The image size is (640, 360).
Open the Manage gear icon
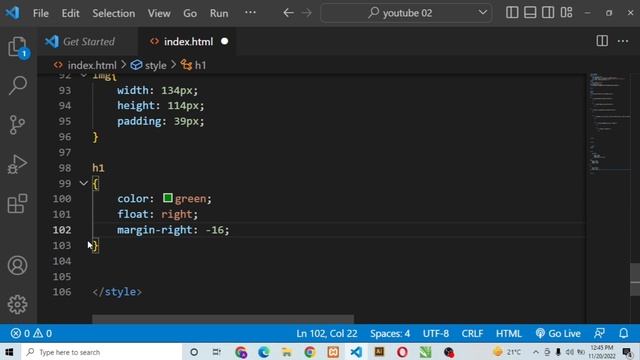18,304
